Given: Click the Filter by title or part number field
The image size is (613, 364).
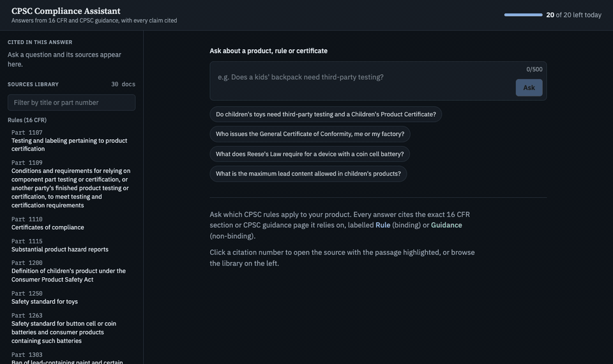Looking at the screenshot, I should click(72, 102).
